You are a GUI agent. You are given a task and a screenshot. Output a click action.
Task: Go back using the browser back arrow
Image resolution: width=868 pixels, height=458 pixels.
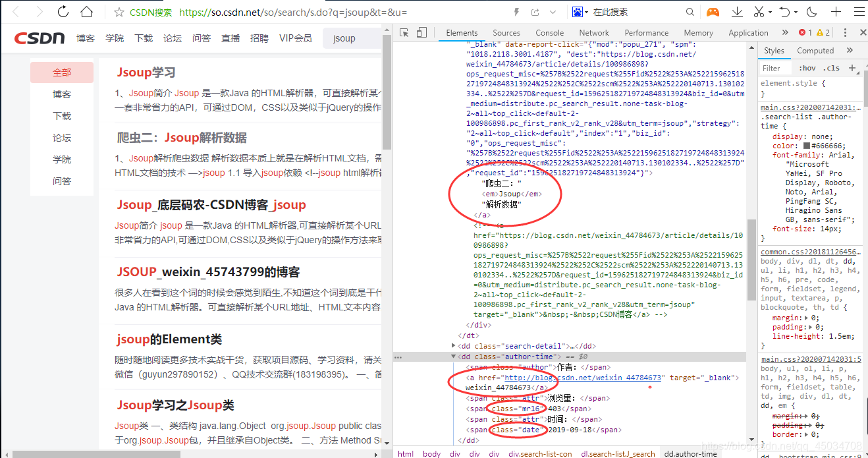coord(17,12)
